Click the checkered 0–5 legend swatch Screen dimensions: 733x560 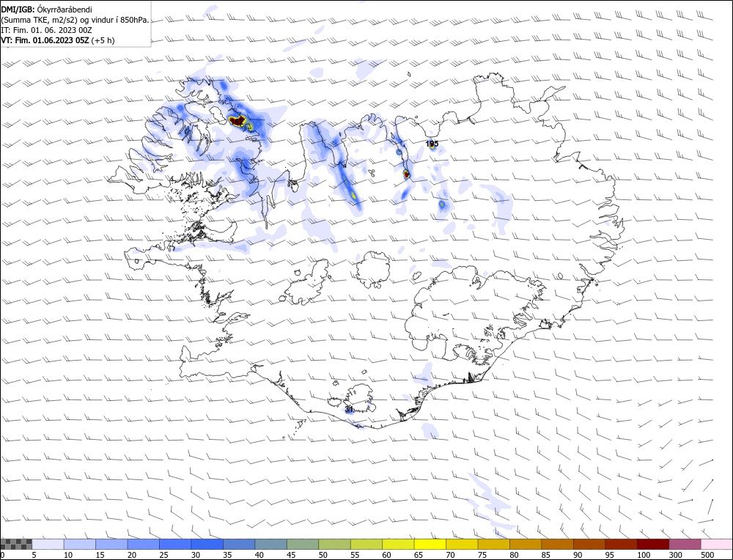16,544
